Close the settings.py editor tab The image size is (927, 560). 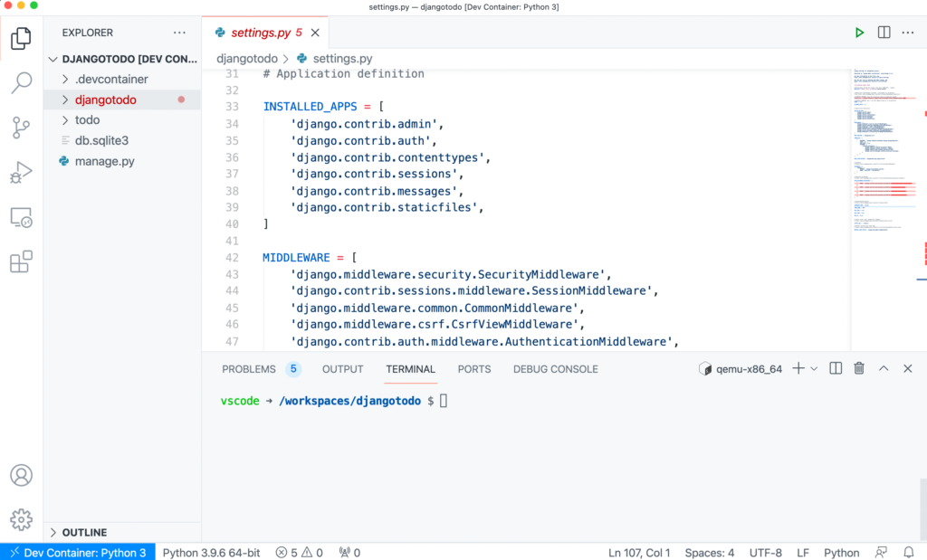[315, 33]
